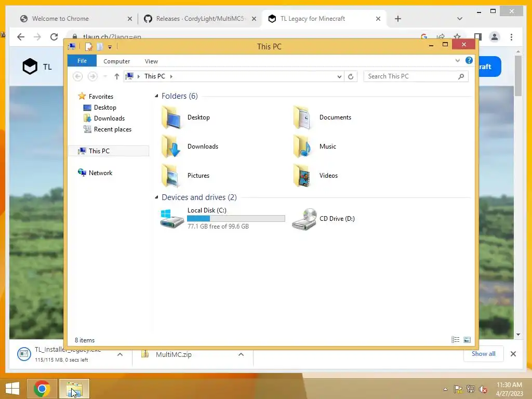This screenshot has height=399, width=532.
Task: Open options for MultiMC.zip download
Action: pyautogui.click(x=241, y=354)
